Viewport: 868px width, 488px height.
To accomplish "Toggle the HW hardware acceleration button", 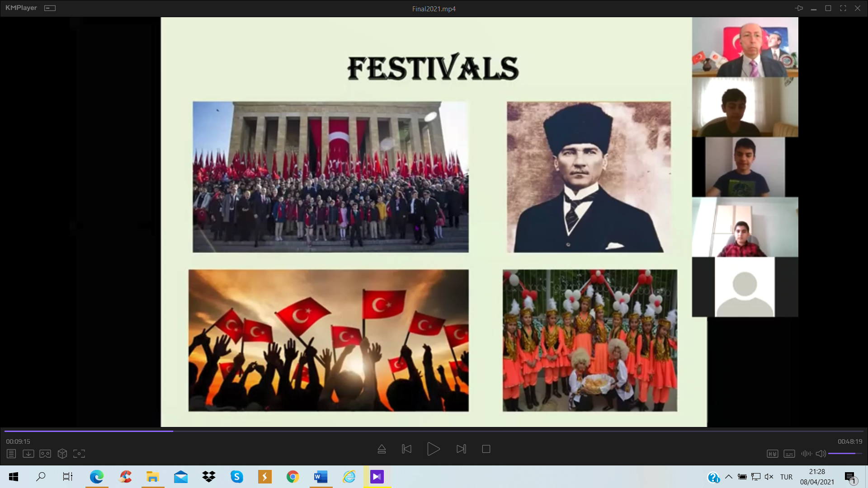I will (x=772, y=454).
